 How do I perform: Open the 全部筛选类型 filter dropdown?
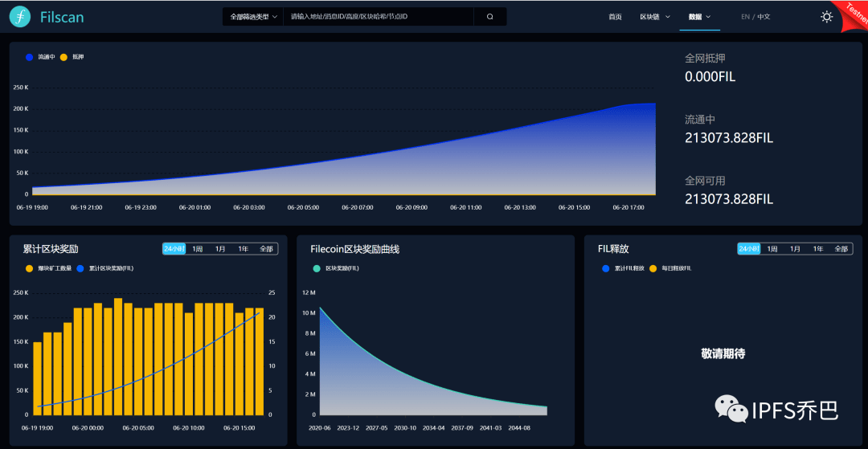(x=253, y=17)
